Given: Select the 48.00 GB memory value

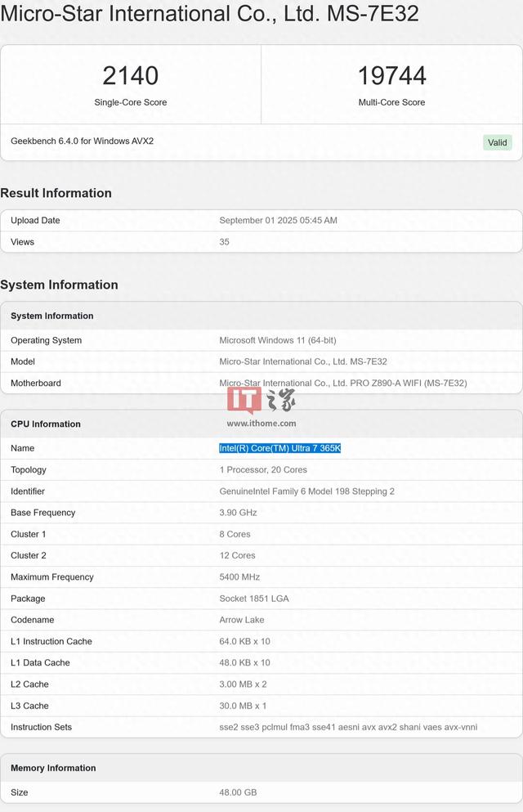Looking at the screenshot, I should (x=238, y=792).
